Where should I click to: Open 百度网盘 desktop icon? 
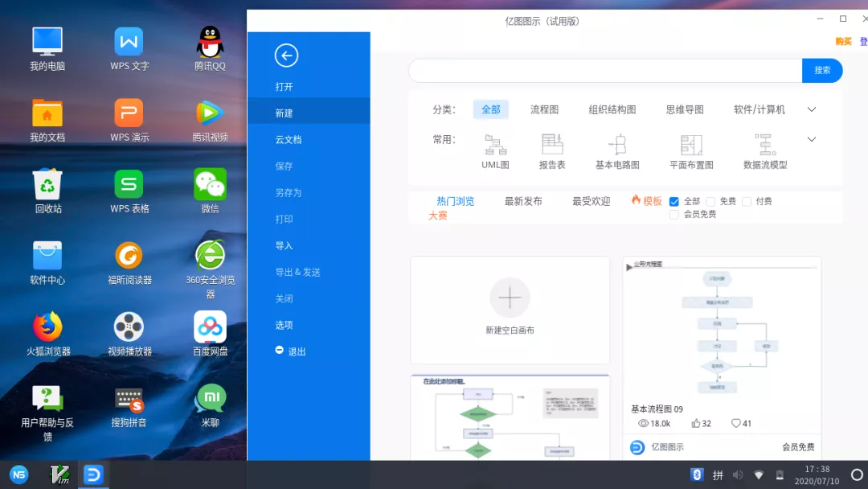point(210,334)
